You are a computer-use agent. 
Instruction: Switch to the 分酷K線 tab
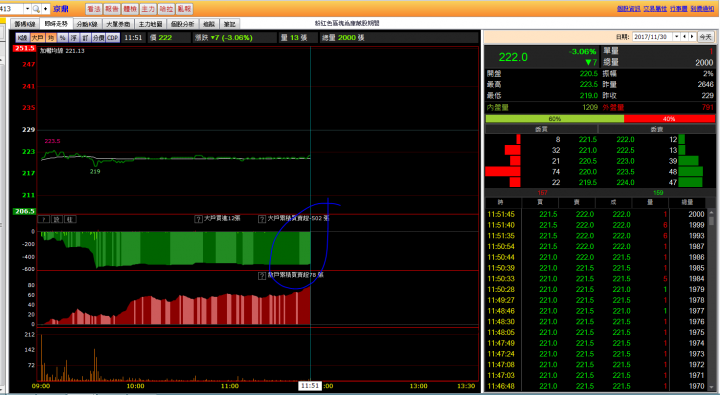click(x=87, y=24)
